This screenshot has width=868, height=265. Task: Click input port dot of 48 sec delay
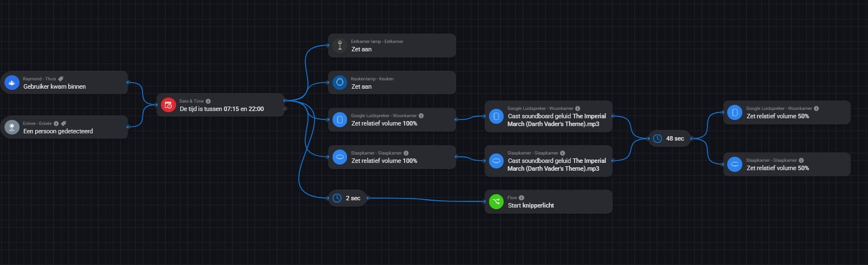click(649, 138)
